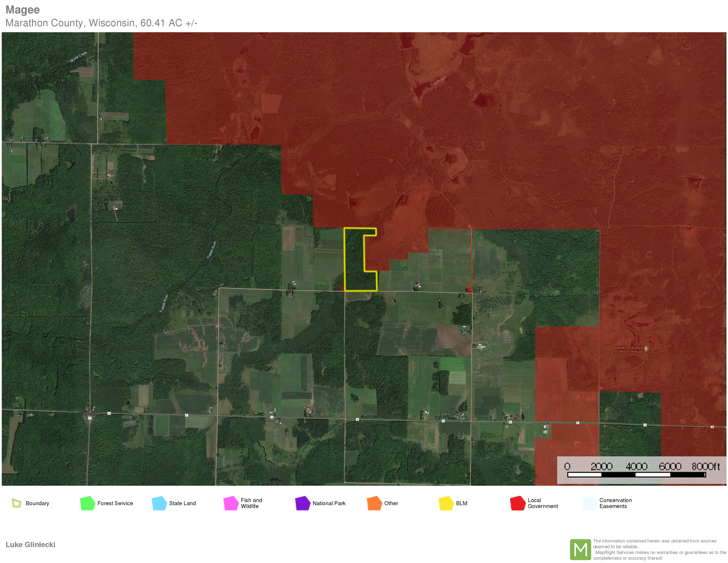Click the Magee title heading
The width and height of the screenshot is (728, 563).
[x=23, y=10]
